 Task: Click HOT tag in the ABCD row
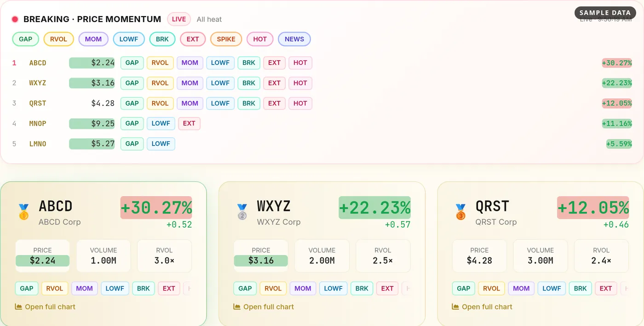300,63
